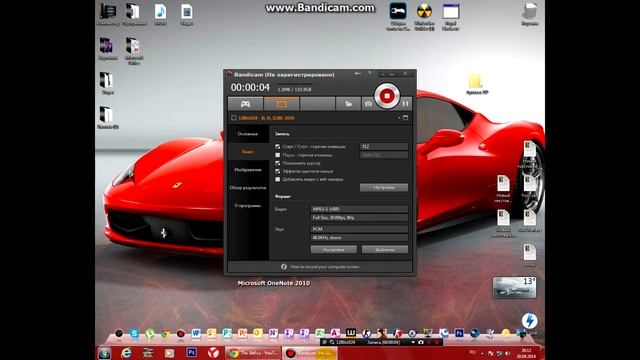Open Yandex browser from the taskbar
Screen dimensions: 640x360
pyautogui.click(x=213, y=353)
